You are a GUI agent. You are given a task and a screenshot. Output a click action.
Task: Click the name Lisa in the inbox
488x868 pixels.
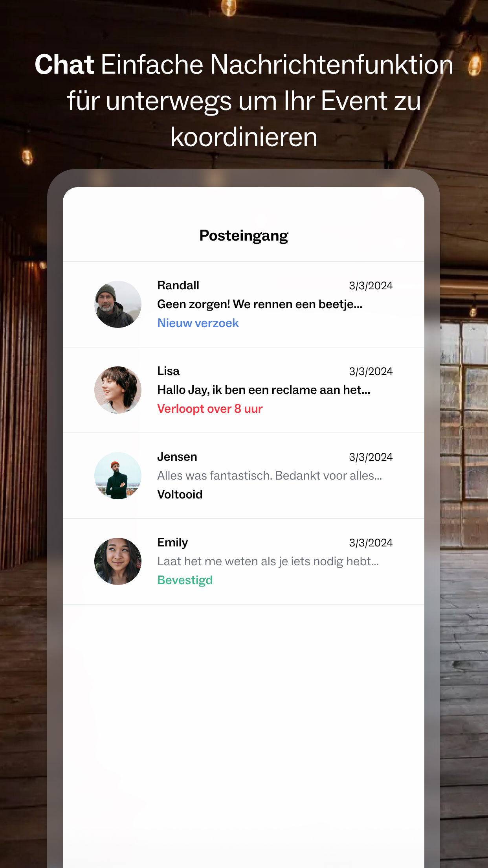point(168,371)
